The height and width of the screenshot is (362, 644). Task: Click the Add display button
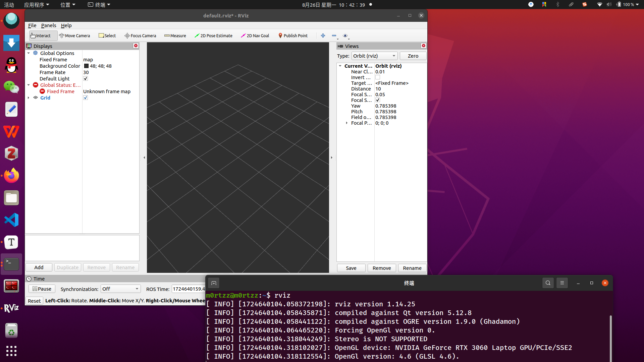click(x=39, y=267)
